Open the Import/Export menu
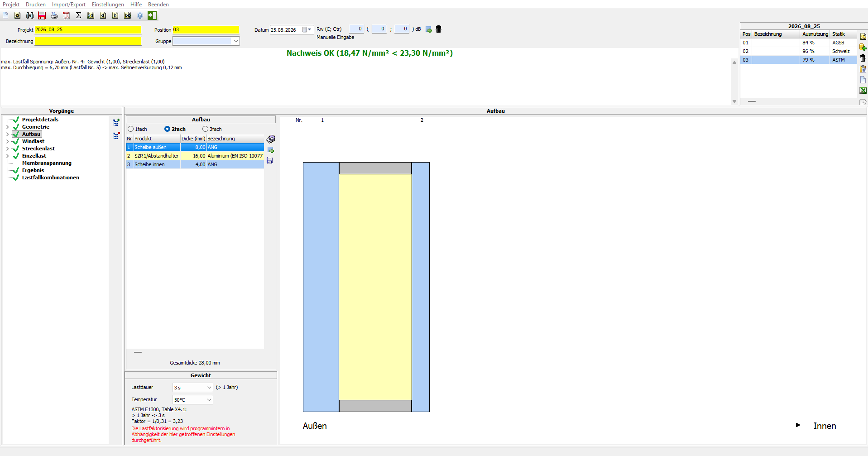The height and width of the screenshot is (456, 868). [69, 5]
